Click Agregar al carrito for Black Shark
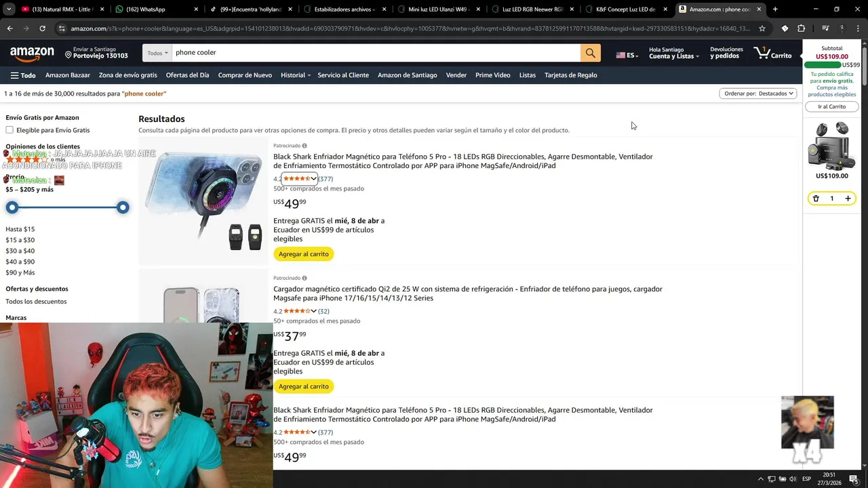The width and height of the screenshot is (868, 488). click(x=304, y=254)
